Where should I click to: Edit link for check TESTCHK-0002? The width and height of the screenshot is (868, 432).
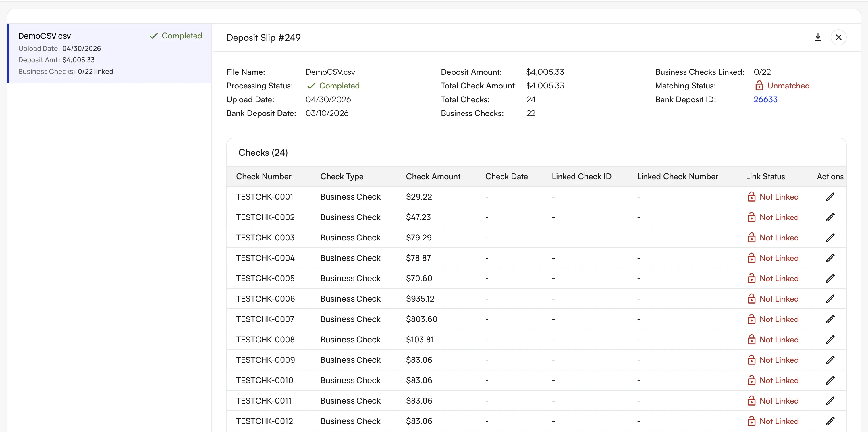point(830,217)
